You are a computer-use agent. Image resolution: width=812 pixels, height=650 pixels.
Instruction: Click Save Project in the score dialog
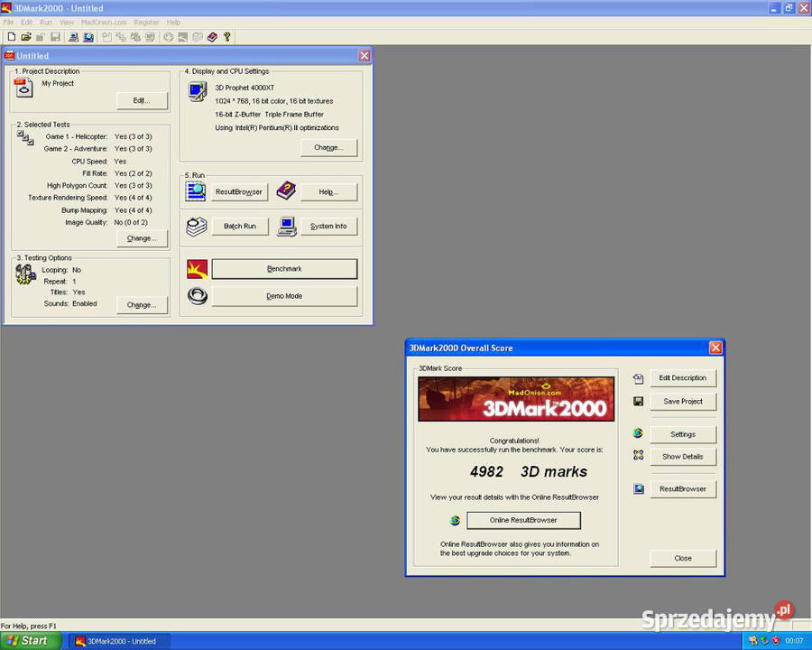coord(682,401)
